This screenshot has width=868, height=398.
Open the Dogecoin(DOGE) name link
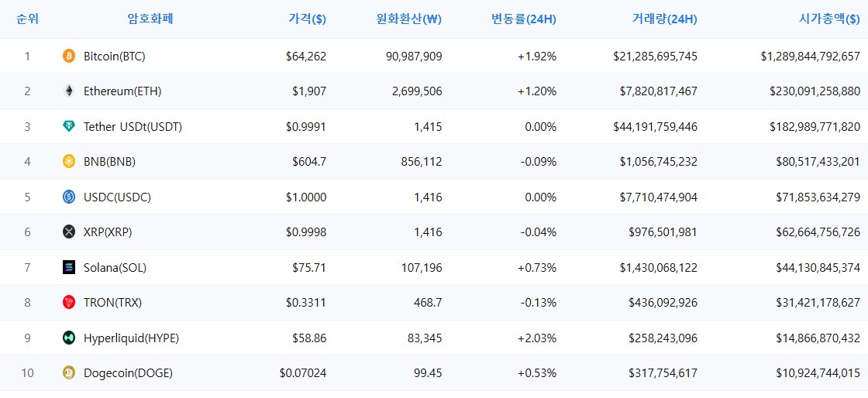click(x=128, y=373)
